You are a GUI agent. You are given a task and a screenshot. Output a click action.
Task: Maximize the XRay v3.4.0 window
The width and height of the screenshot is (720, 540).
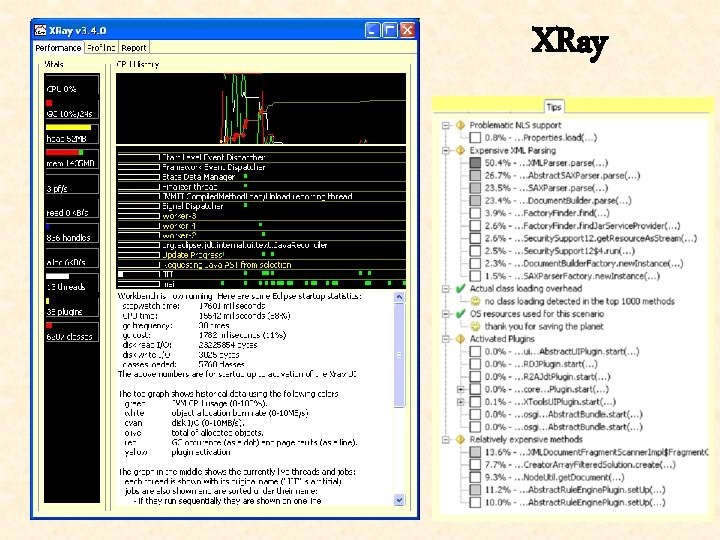point(390,30)
